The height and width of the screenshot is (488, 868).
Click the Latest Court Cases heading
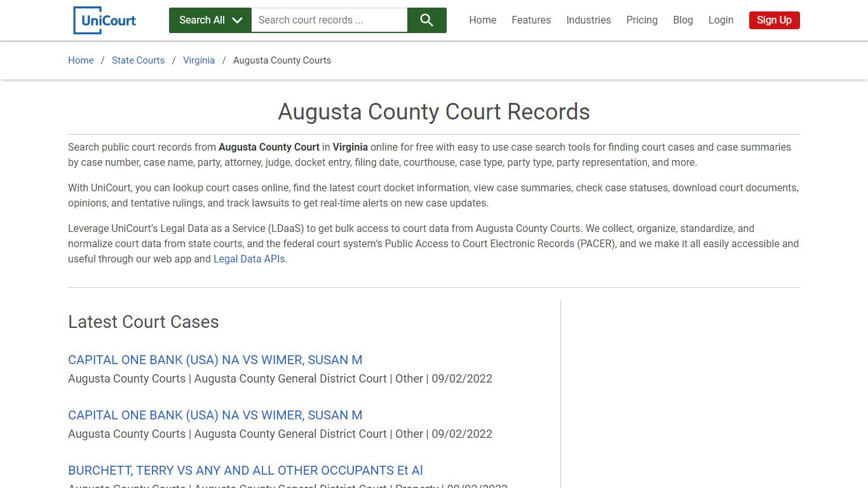pyautogui.click(x=144, y=322)
